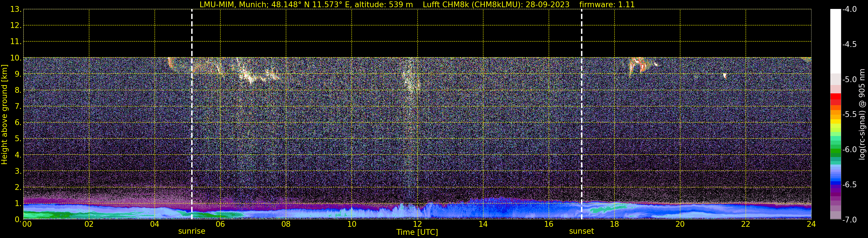Click the '04' time axis tick label
The image size is (868, 238).
point(155,224)
